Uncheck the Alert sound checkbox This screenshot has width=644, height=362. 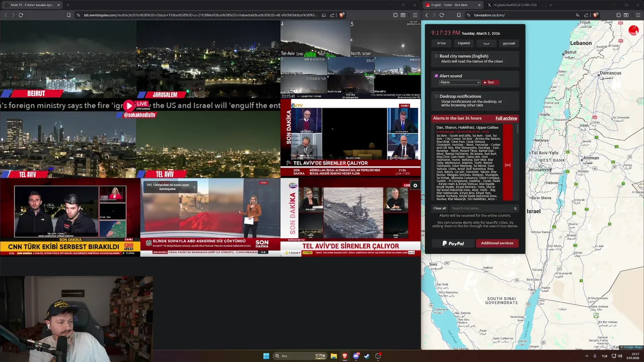tap(436, 76)
